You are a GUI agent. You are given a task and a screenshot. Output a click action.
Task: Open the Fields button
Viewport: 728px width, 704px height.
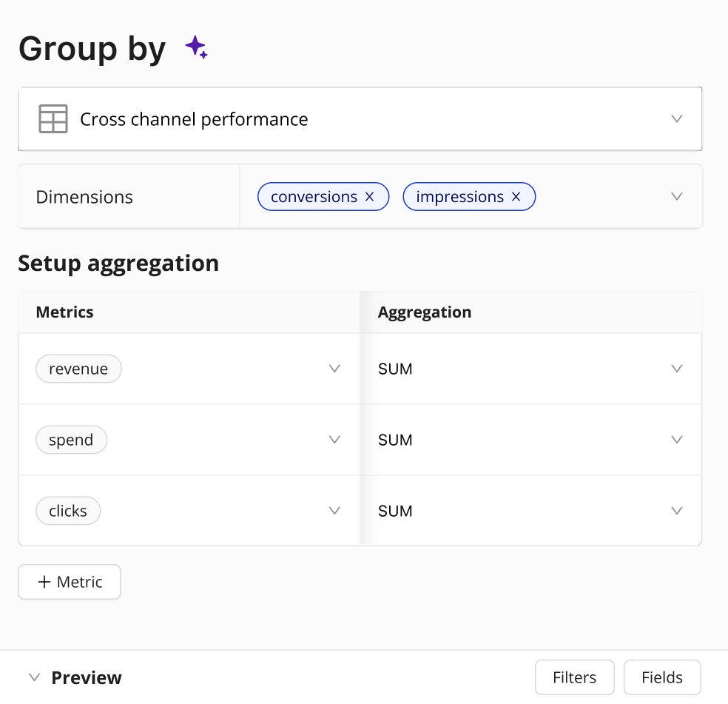662,677
